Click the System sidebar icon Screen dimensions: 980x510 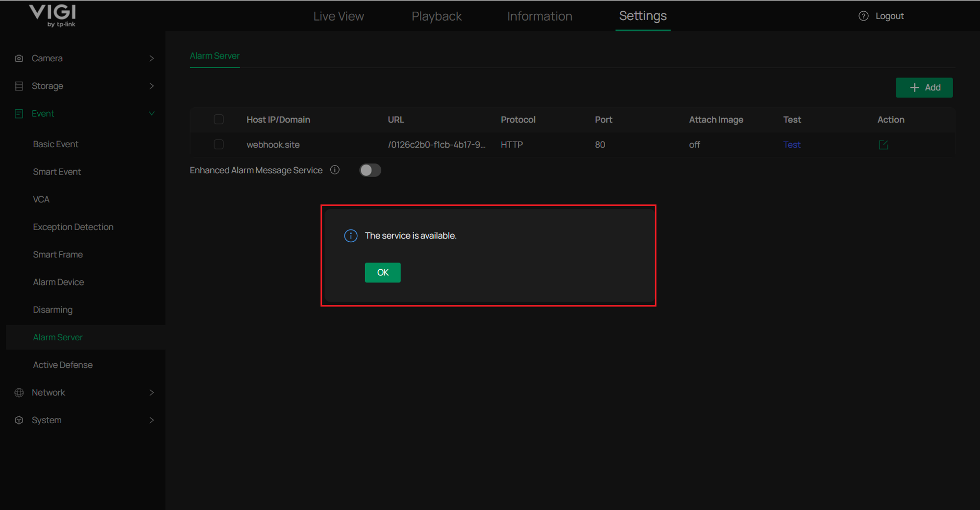19,420
